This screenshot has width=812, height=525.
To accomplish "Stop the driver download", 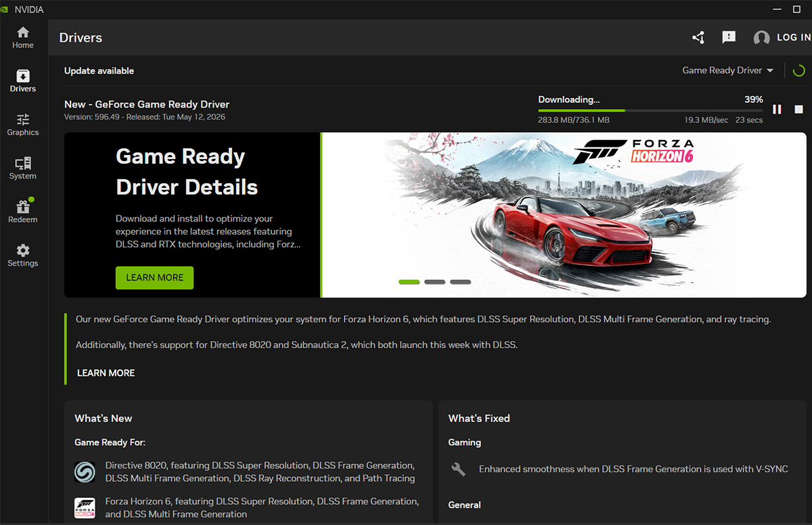I will 798,109.
